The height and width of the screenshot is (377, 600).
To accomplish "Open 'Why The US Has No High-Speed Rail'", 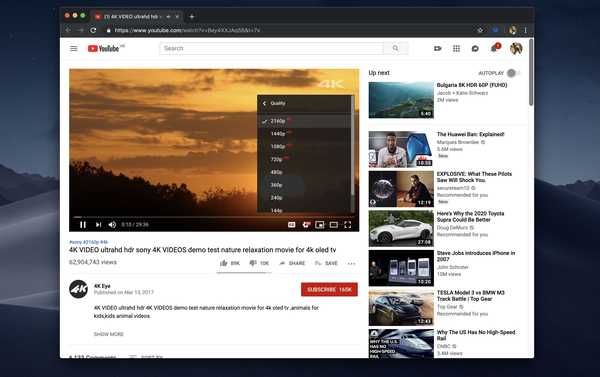I will [476, 335].
